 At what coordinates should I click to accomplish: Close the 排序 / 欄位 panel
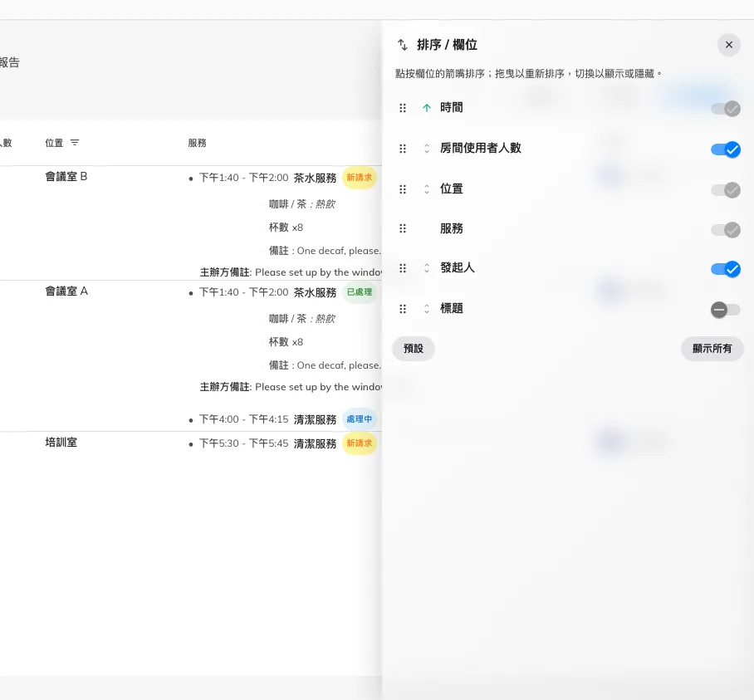[x=728, y=45]
